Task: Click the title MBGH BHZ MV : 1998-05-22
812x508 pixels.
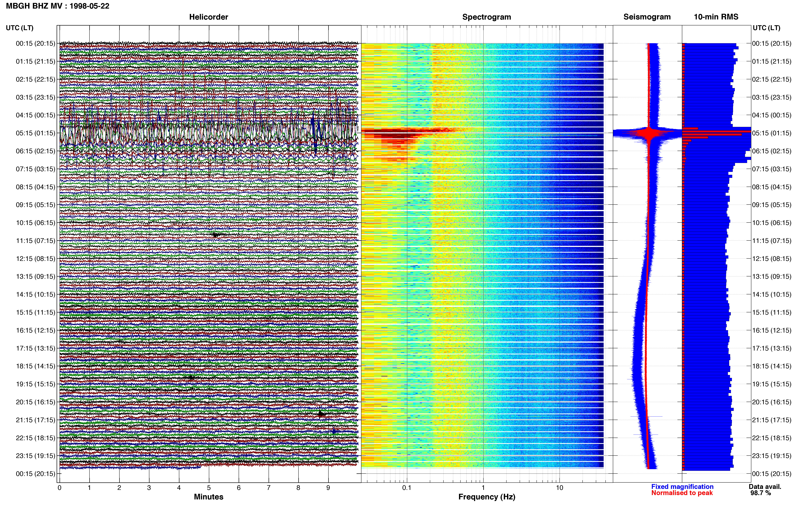Action: (57, 6)
